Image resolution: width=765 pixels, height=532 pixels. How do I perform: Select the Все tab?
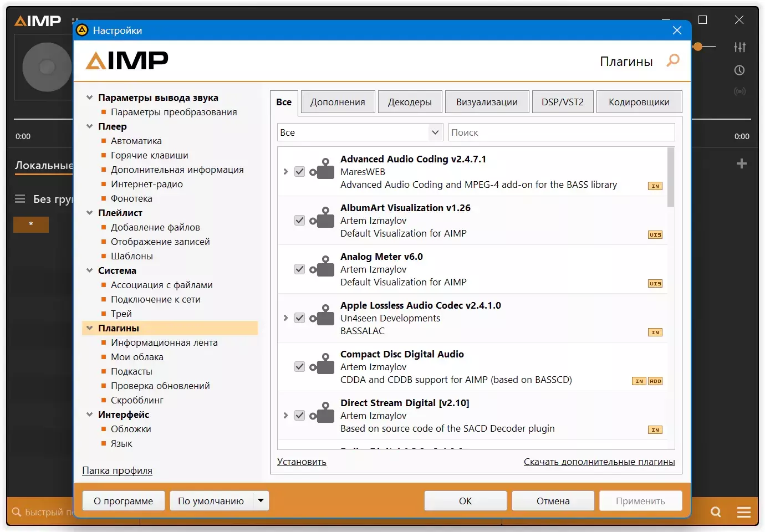point(284,102)
